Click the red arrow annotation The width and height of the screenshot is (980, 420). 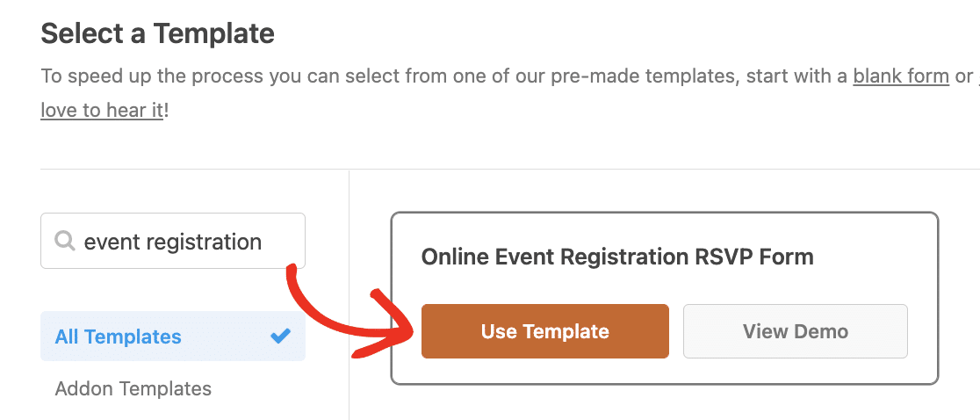(x=348, y=311)
